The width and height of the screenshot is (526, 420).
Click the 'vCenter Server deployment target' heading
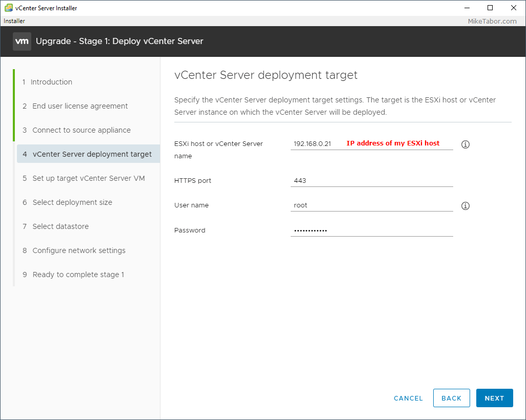266,75
